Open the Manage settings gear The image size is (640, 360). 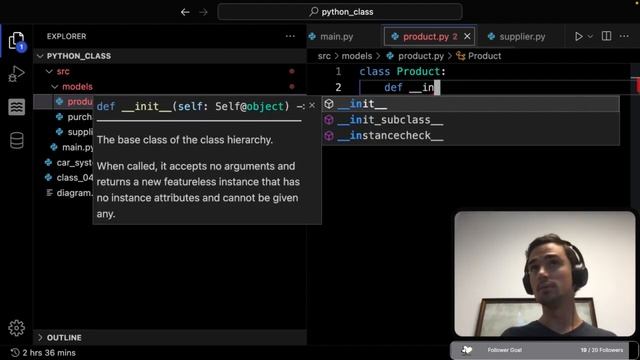(x=16, y=328)
